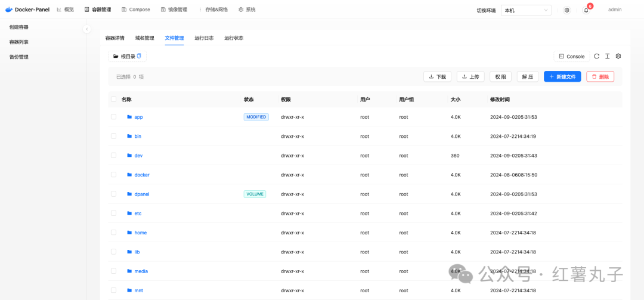Open the settings gear in top bar
The image size is (644, 300).
tap(567, 10)
